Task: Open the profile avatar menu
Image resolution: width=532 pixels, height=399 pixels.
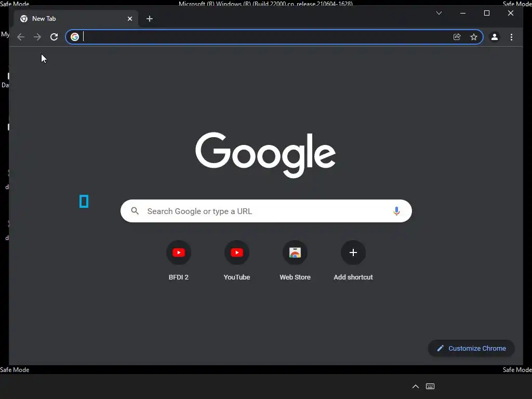Action: [495, 37]
